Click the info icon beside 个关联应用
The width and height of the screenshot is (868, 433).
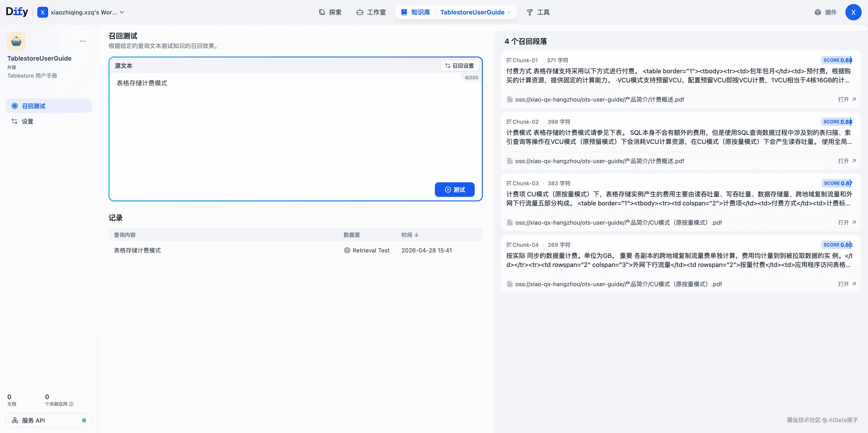click(71, 404)
